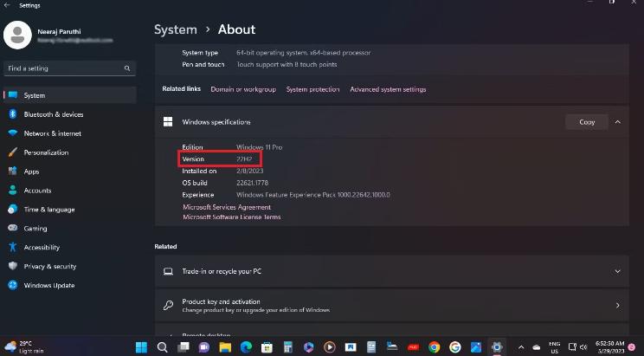Open taskbar Search

pyautogui.click(x=162, y=347)
